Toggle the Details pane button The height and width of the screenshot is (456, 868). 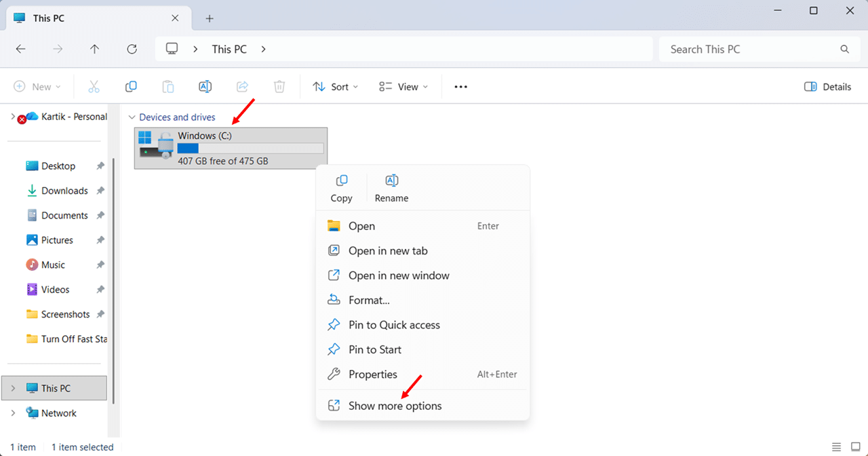tap(827, 87)
